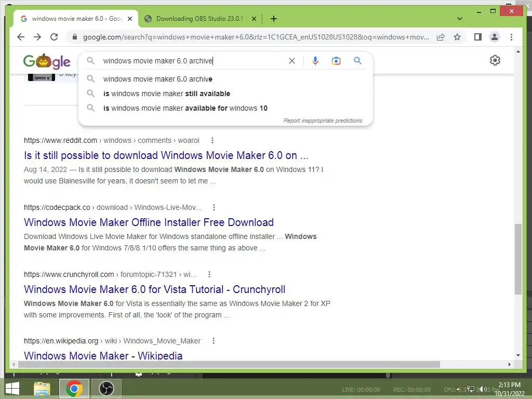This screenshot has width=532, height=399.
Task: Switch to the Downloading OBS Studio 23.0.1 tab
Action: (199, 19)
